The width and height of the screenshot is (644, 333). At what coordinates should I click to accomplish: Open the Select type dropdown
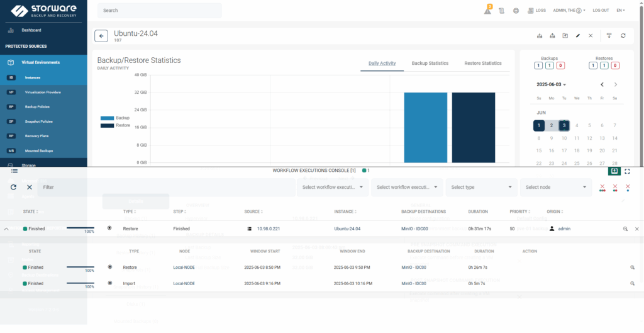(480, 187)
